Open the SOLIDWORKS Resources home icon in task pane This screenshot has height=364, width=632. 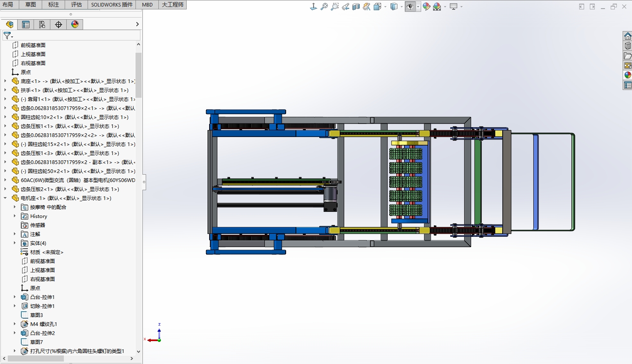[x=627, y=36]
